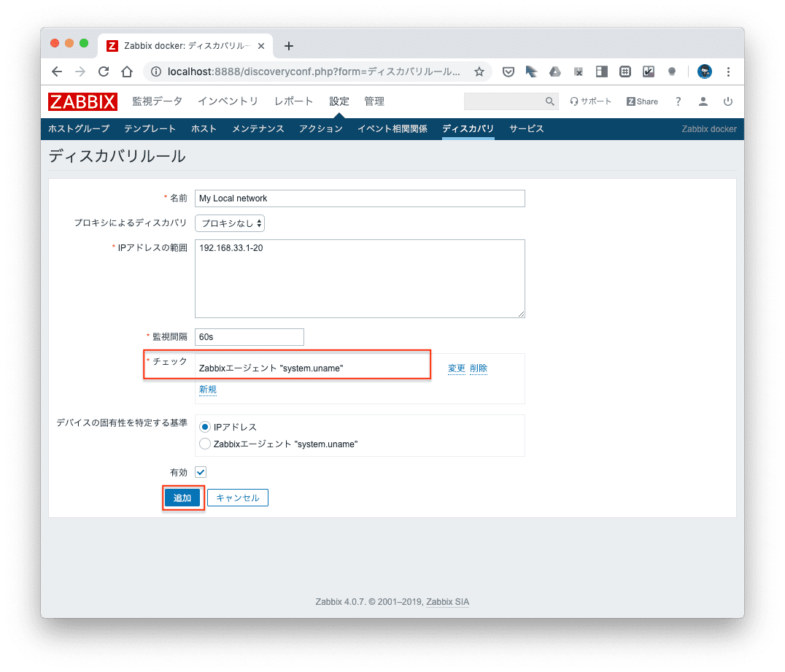The image size is (785, 672).
Task: Click the キャンセル button
Action: coord(238,498)
